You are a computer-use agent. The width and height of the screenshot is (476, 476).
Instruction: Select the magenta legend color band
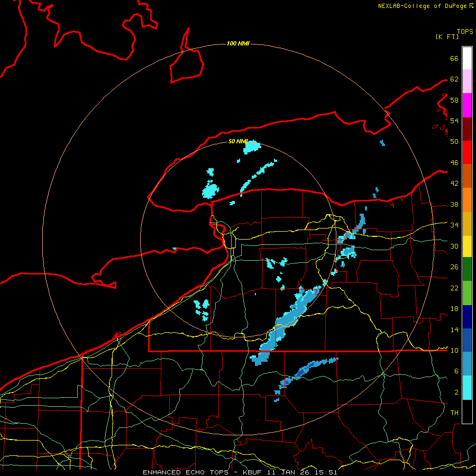point(467,105)
